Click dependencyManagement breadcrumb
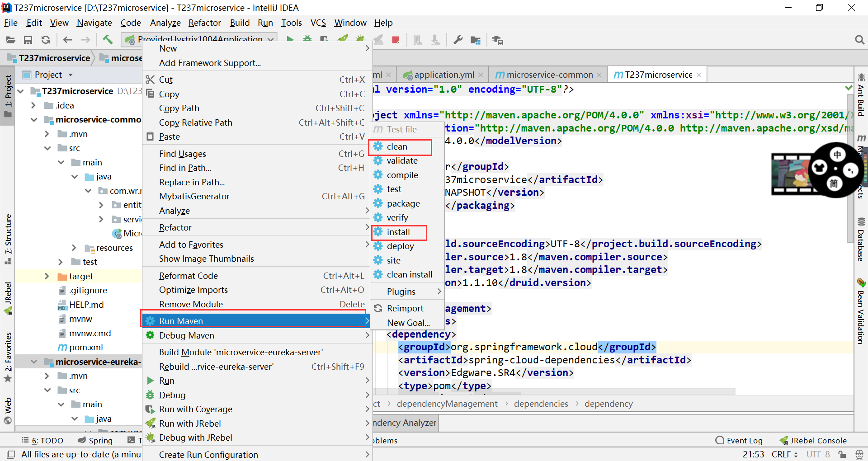 447,404
